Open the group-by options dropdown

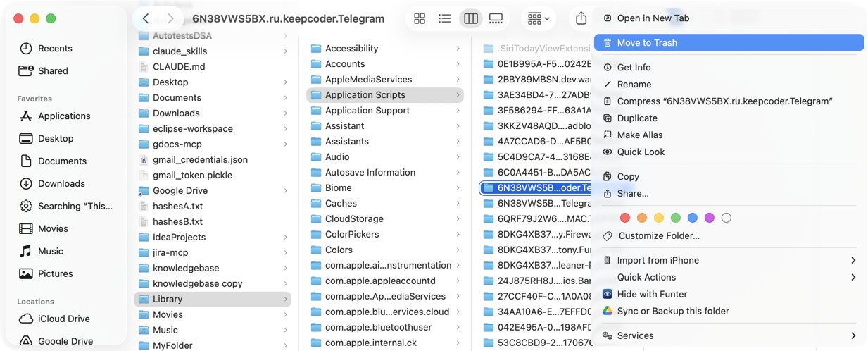tap(539, 19)
